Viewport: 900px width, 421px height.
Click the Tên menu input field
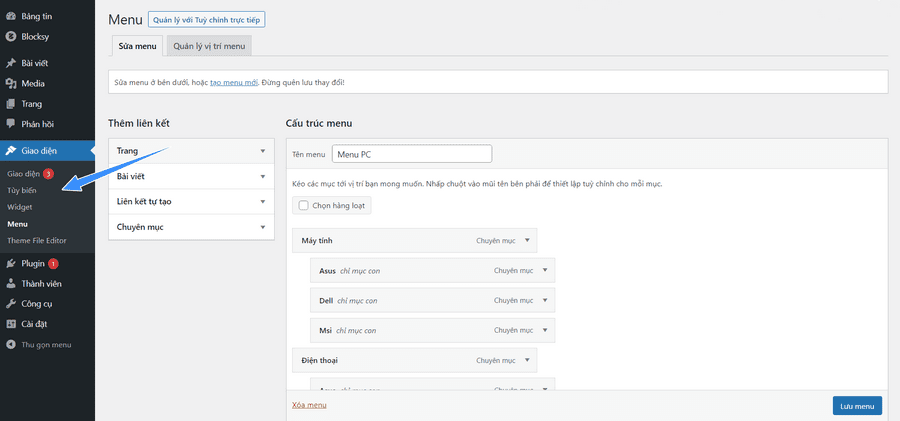tap(412, 154)
